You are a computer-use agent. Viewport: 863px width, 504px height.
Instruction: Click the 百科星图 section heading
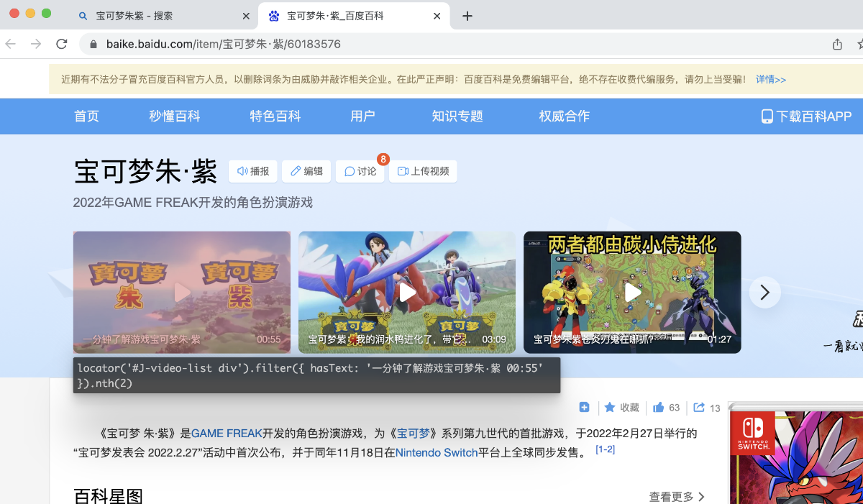(x=109, y=496)
